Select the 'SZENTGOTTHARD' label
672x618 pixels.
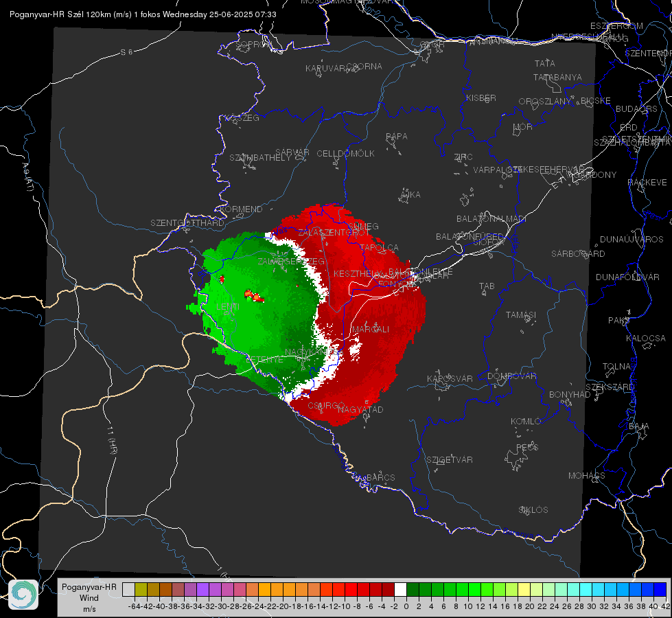pyautogui.click(x=187, y=223)
